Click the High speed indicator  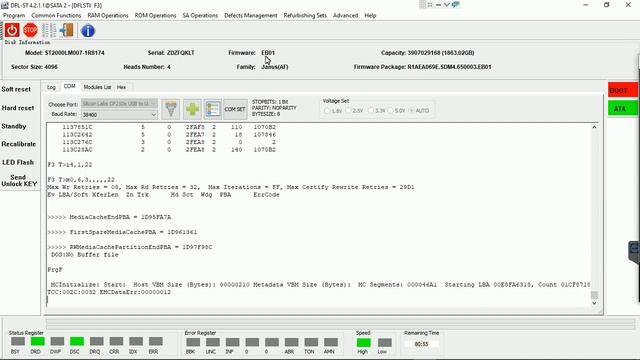[364, 342]
